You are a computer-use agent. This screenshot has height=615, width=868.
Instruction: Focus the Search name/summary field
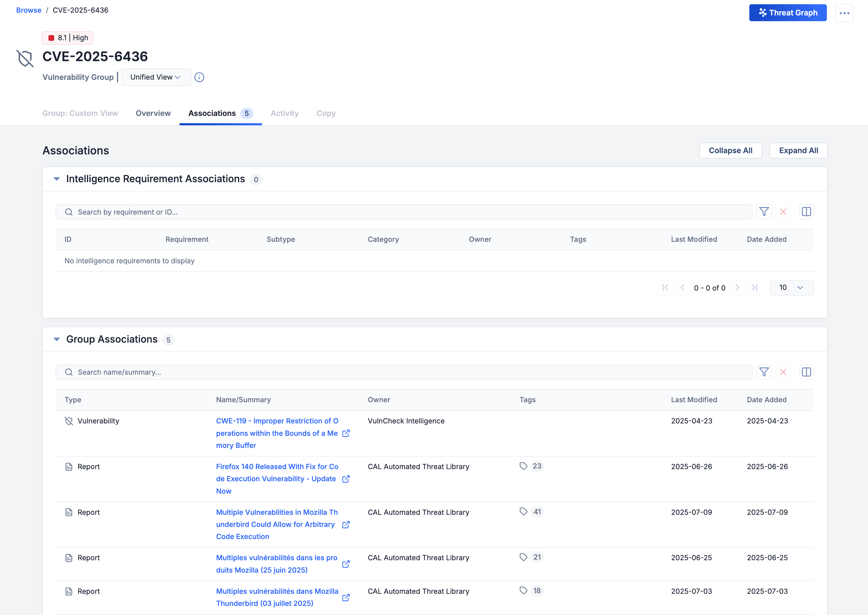tap(403, 372)
